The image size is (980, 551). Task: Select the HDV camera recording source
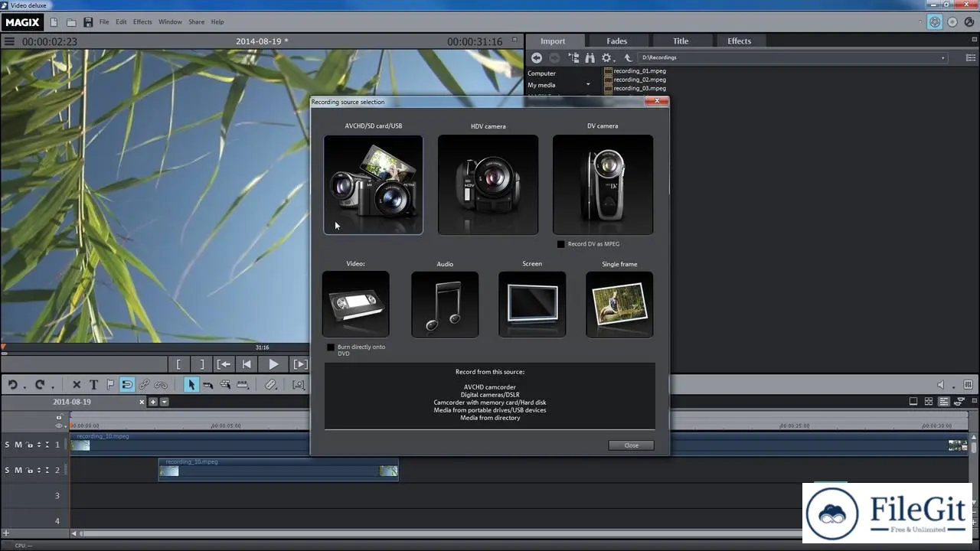click(x=488, y=184)
